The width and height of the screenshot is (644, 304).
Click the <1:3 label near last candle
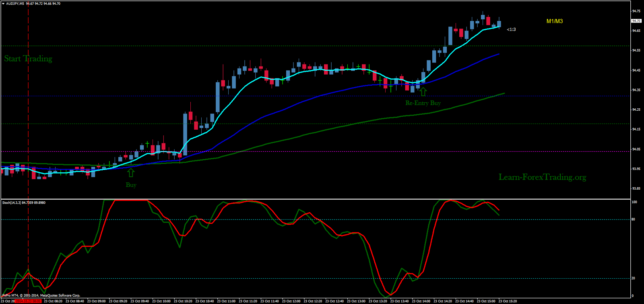[x=511, y=29]
